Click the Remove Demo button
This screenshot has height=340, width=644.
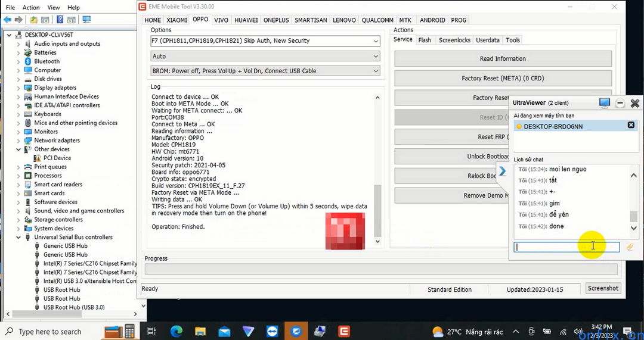(x=452, y=196)
